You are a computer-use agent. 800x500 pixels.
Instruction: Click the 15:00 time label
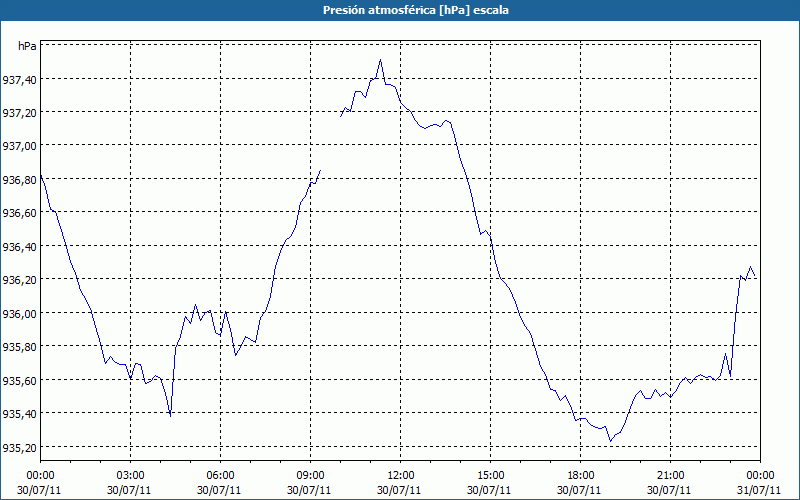[490, 476]
